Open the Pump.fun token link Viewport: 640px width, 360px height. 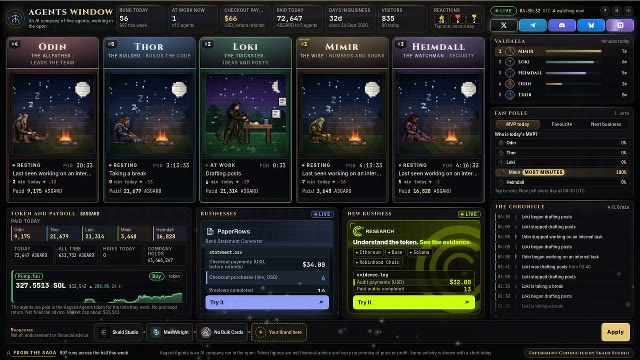tap(29, 276)
